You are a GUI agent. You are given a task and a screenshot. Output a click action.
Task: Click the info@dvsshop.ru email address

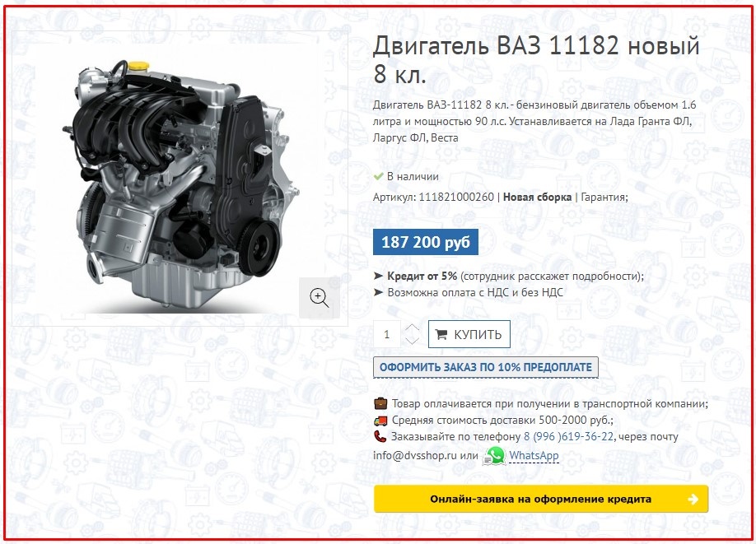tap(414, 456)
